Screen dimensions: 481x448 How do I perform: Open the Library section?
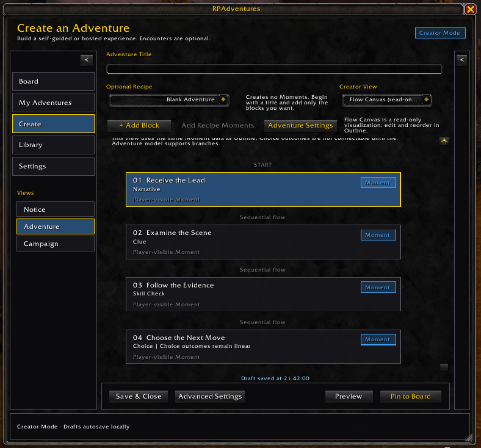tap(53, 145)
